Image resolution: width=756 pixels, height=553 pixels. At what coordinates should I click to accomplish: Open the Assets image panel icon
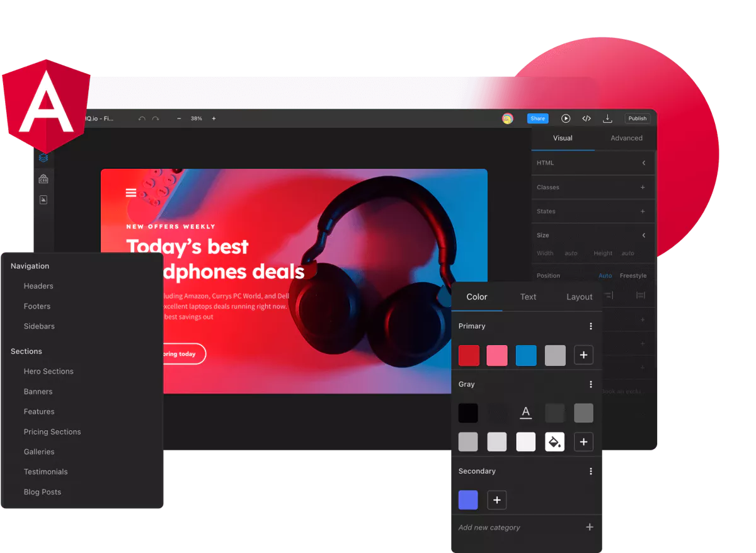pyautogui.click(x=43, y=199)
